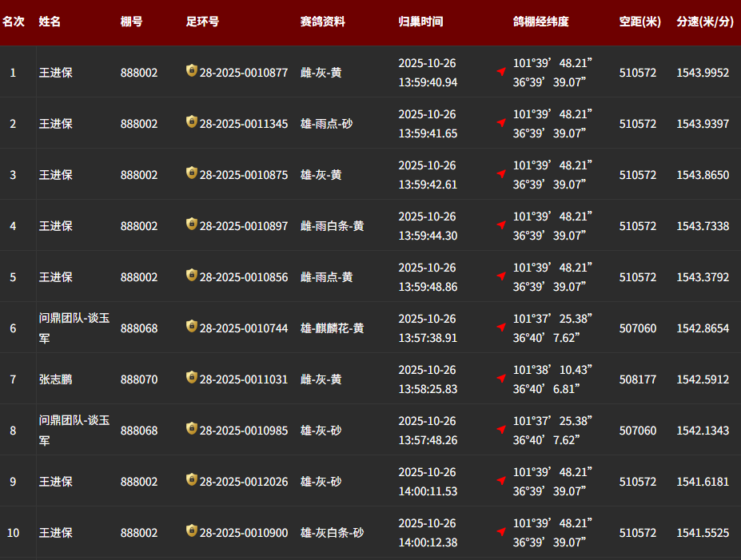Click the 雌-雨白条-黄 pigeon info cell
Image resolution: width=741 pixels, height=560 pixels.
(x=332, y=226)
